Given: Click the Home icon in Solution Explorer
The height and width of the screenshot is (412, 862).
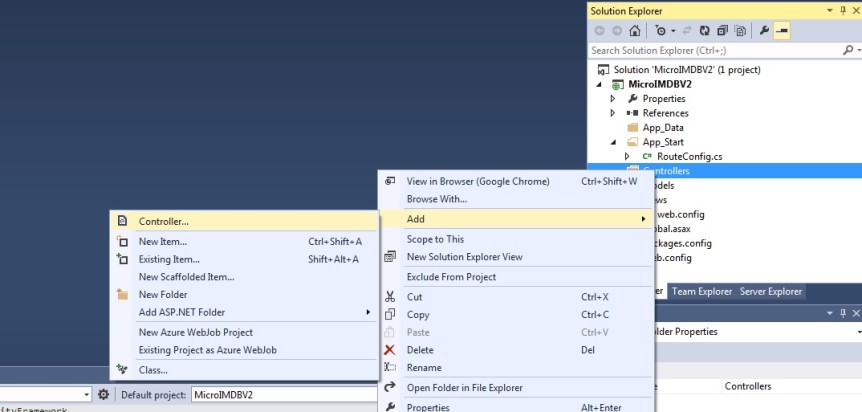Looking at the screenshot, I should click(634, 30).
